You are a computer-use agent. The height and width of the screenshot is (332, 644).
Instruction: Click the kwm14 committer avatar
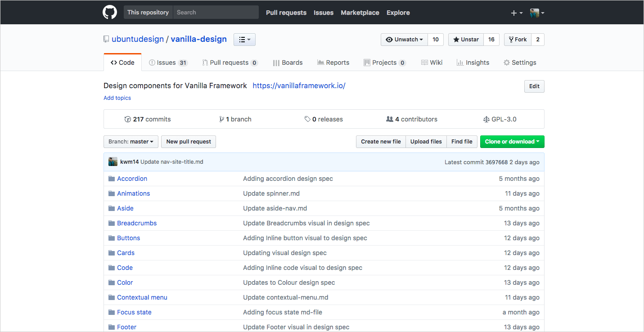113,162
